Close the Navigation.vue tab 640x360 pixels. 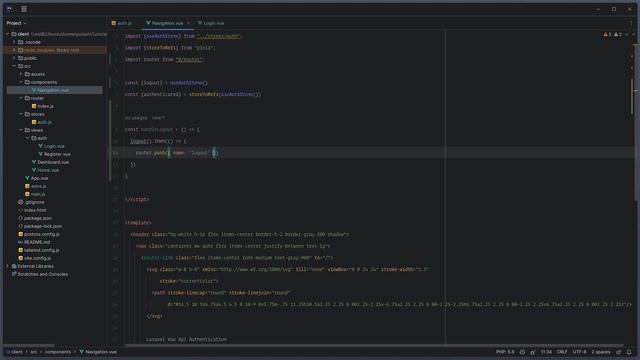(188, 23)
